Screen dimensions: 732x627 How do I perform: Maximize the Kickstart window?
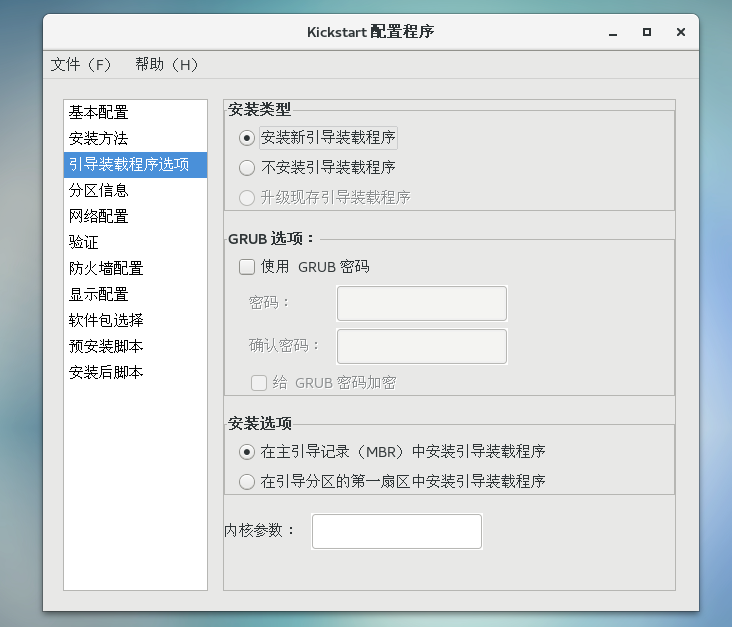click(x=647, y=32)
